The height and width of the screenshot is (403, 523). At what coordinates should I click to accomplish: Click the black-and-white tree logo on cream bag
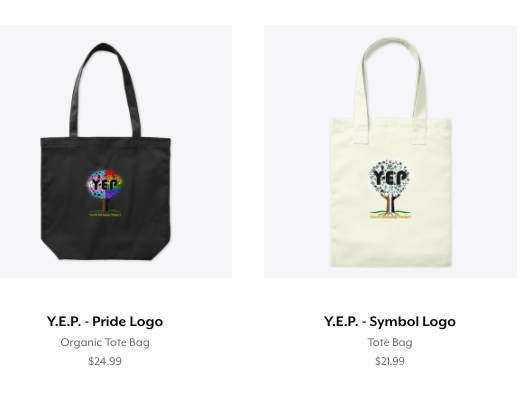click(390, 189)
